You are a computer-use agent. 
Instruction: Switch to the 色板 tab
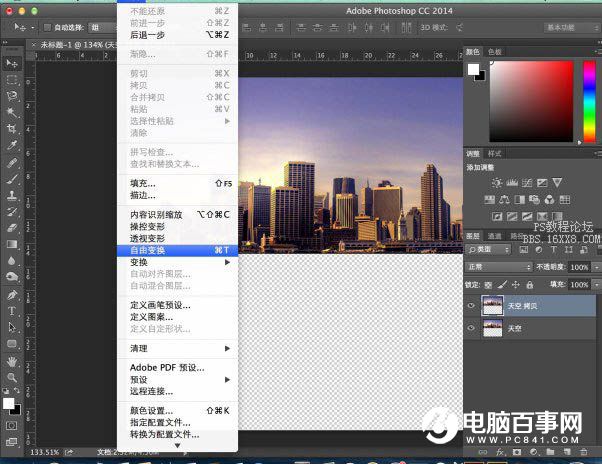494,52
